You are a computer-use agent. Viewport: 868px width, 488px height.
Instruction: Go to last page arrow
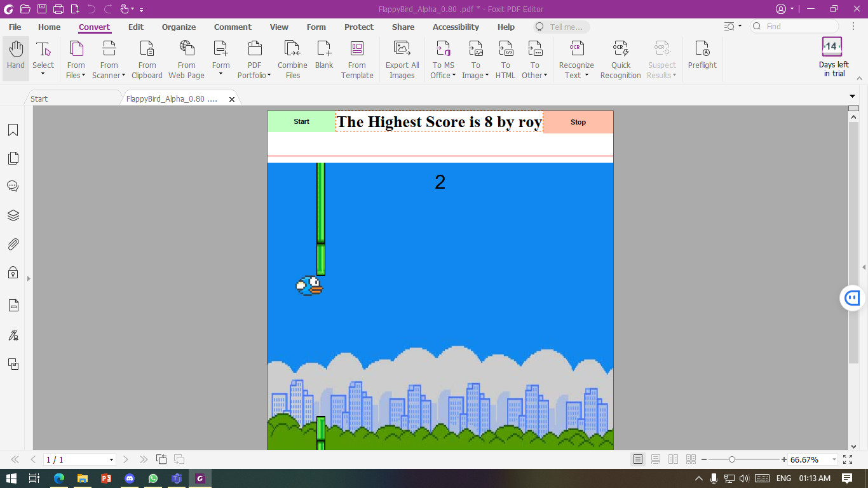(144, 459)
